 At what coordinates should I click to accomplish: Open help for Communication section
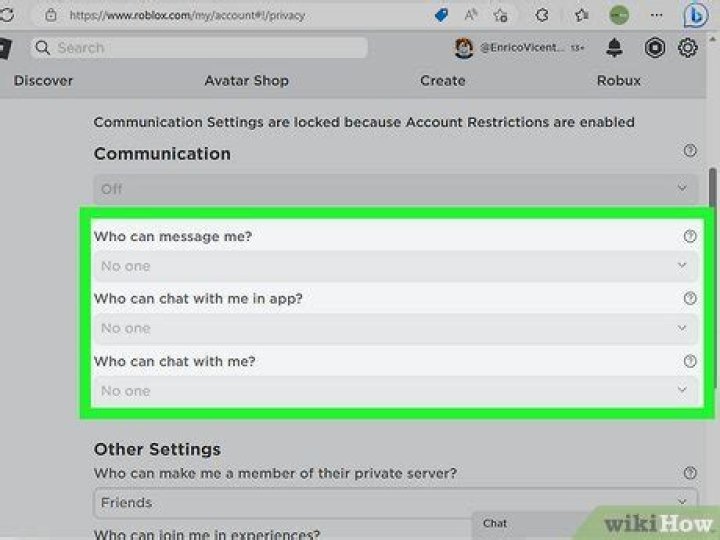[x=689, y=151]
